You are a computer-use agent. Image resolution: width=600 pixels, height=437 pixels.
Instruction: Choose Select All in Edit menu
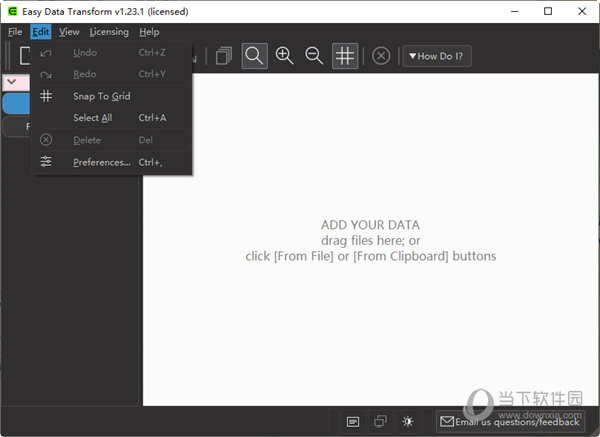click(x=112, y=118)
